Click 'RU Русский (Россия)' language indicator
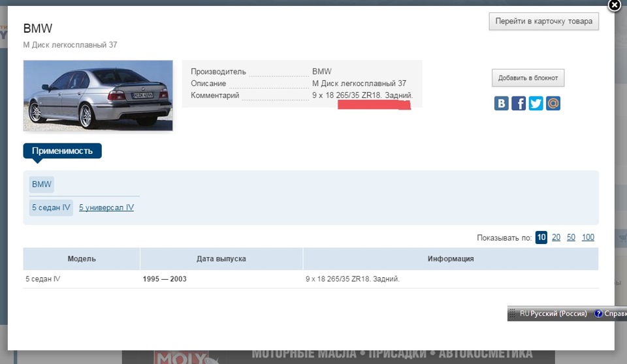Image resolution: width=627 pixels, height=364 pixels. 553,314
